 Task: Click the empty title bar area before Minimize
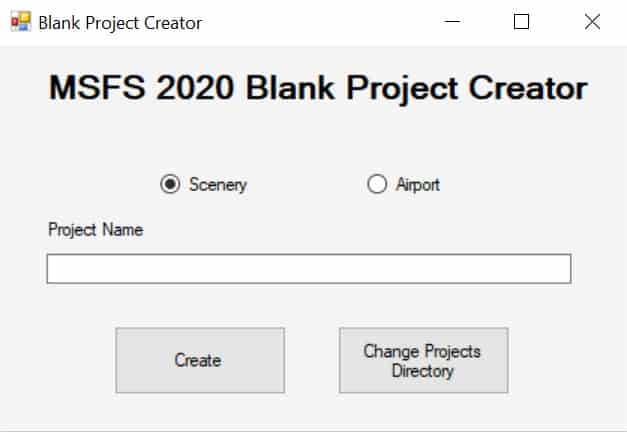pos(320,22)
